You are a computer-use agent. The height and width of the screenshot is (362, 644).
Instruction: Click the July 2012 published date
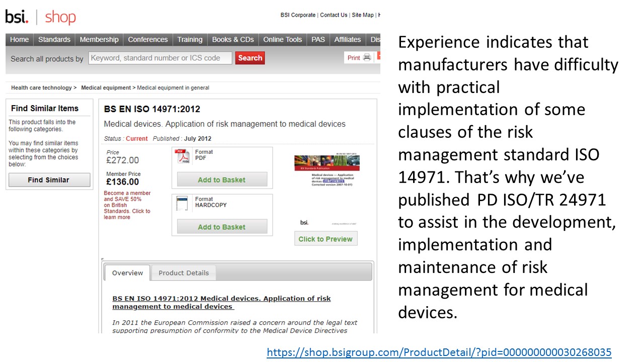198,139
